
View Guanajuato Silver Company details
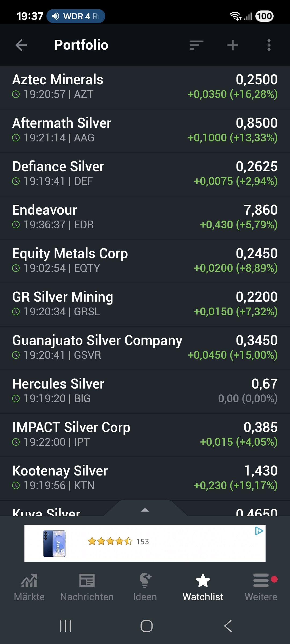click(x=145, y=348)
